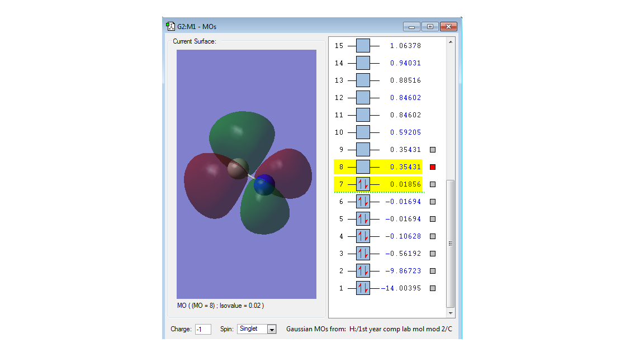Select the occupied orbital box for MO 2
The height and width of the screenshot is (362, 644).
(x=363, y=271)
